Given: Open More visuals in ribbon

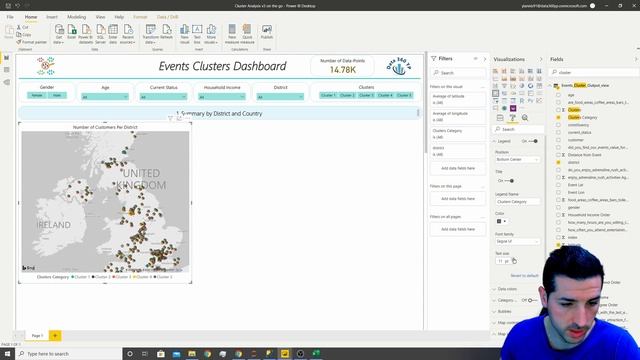Looking at the screenshot, I should click(211, 34).
